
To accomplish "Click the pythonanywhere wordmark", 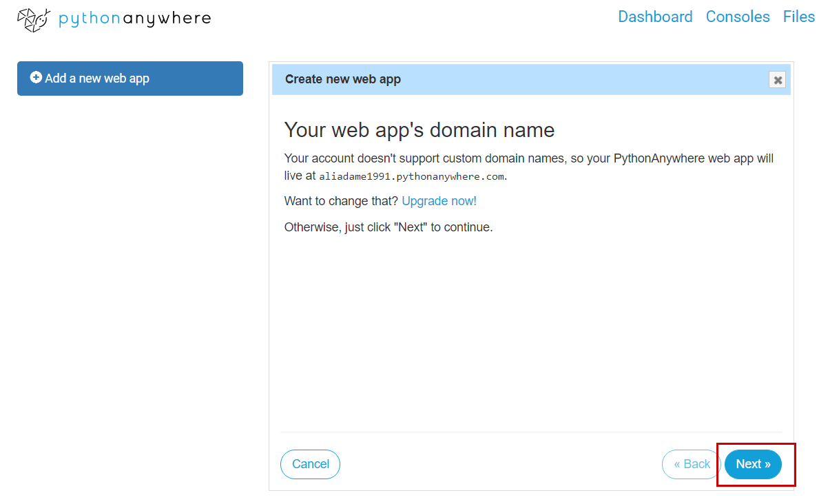I will (135, 19).
